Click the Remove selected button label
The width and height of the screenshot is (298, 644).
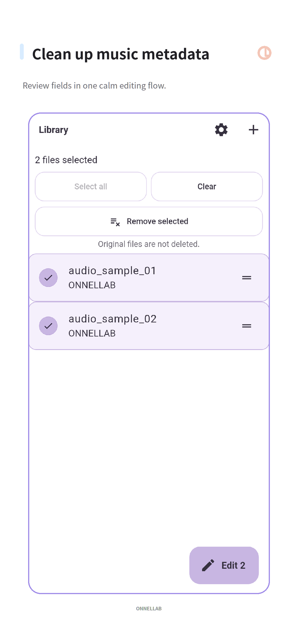[157, 222]
